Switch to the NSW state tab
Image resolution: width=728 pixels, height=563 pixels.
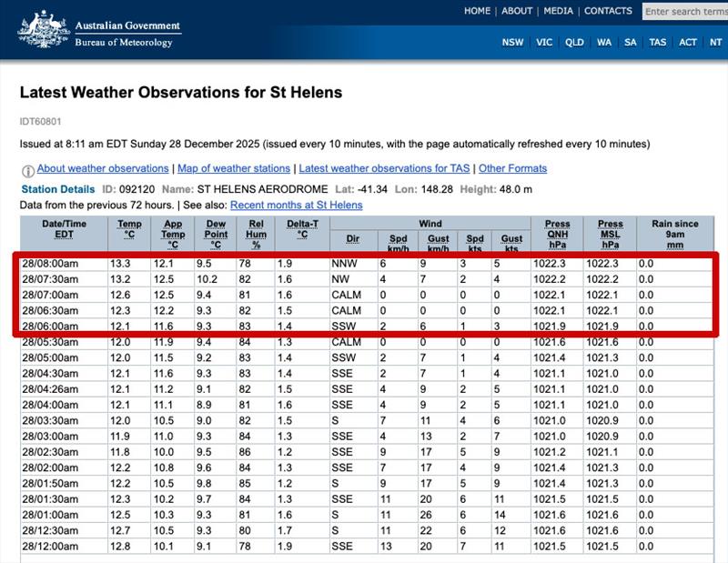point(511,42)
